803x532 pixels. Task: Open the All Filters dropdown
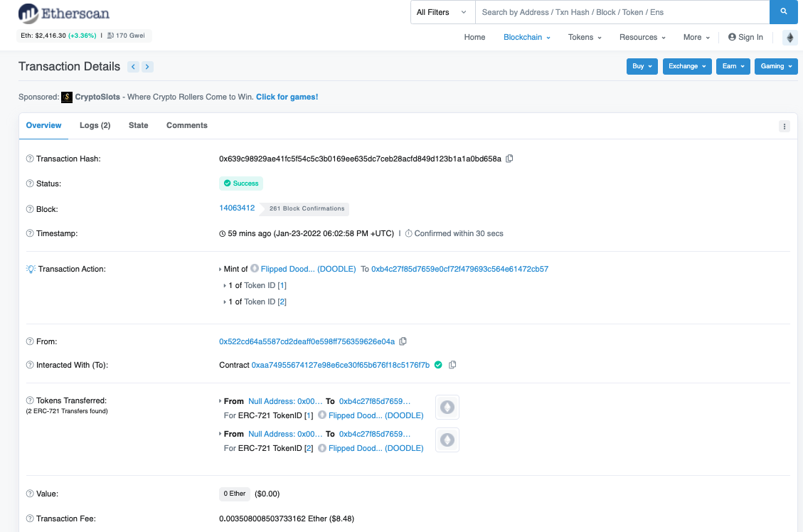click(x=441, y=12)
